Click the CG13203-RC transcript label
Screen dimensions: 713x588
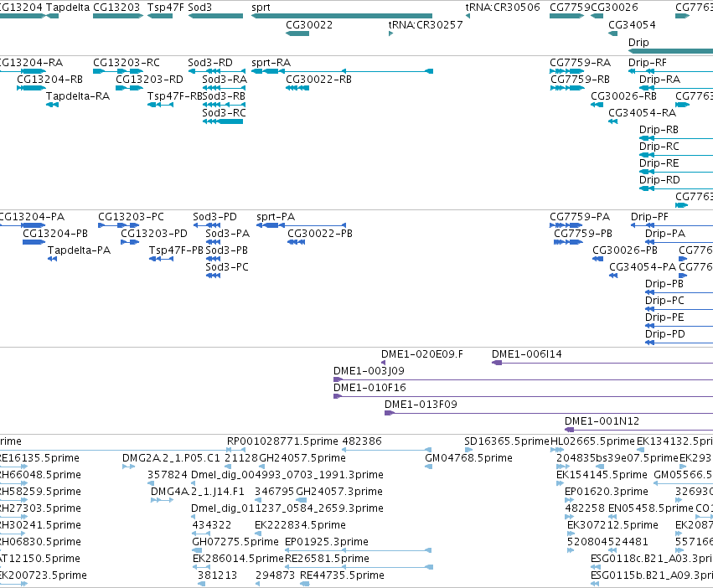click(x=127, y=63)
